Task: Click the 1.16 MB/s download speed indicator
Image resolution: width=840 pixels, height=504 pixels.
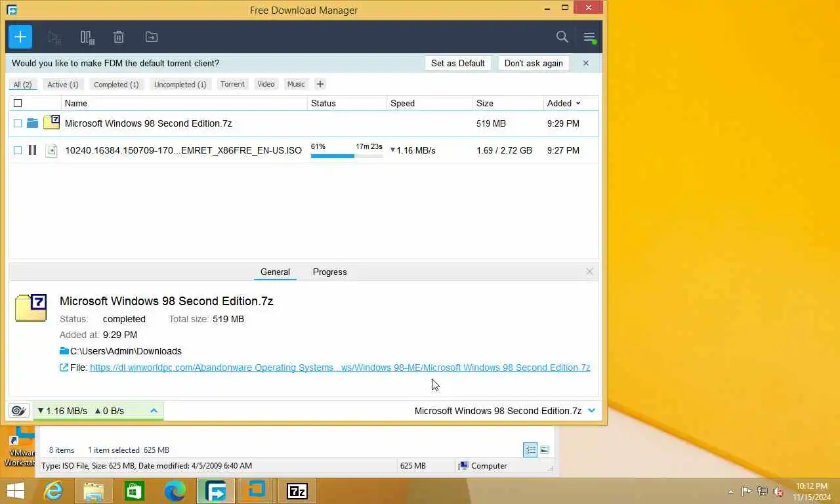Action: pos(62,411)
